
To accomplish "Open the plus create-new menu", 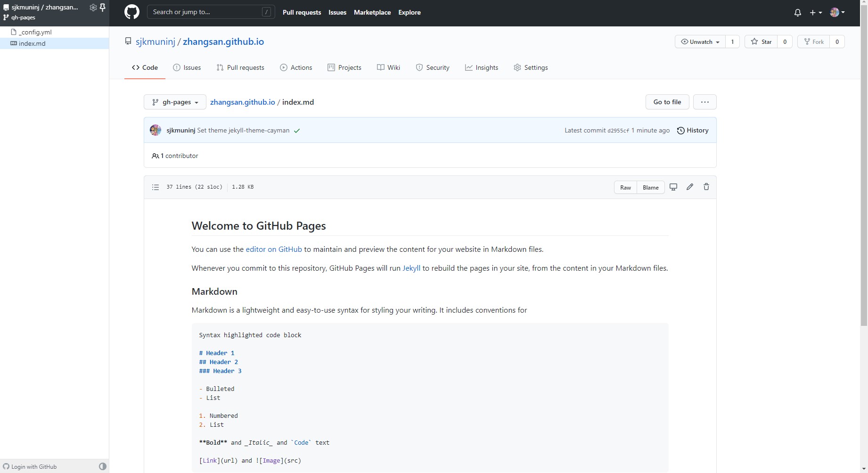I will 816,13.
